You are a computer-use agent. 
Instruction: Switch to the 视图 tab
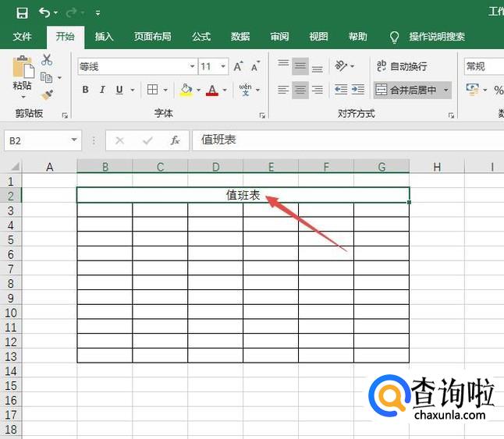(x=318, y=37)
